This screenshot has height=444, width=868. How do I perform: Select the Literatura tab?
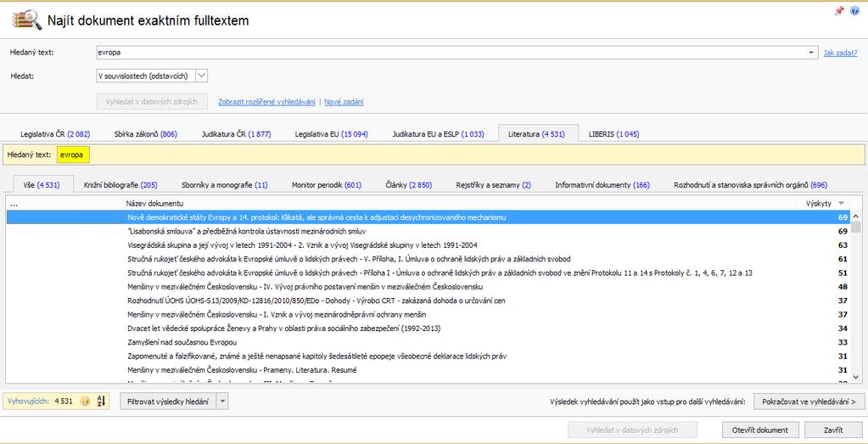537,133
